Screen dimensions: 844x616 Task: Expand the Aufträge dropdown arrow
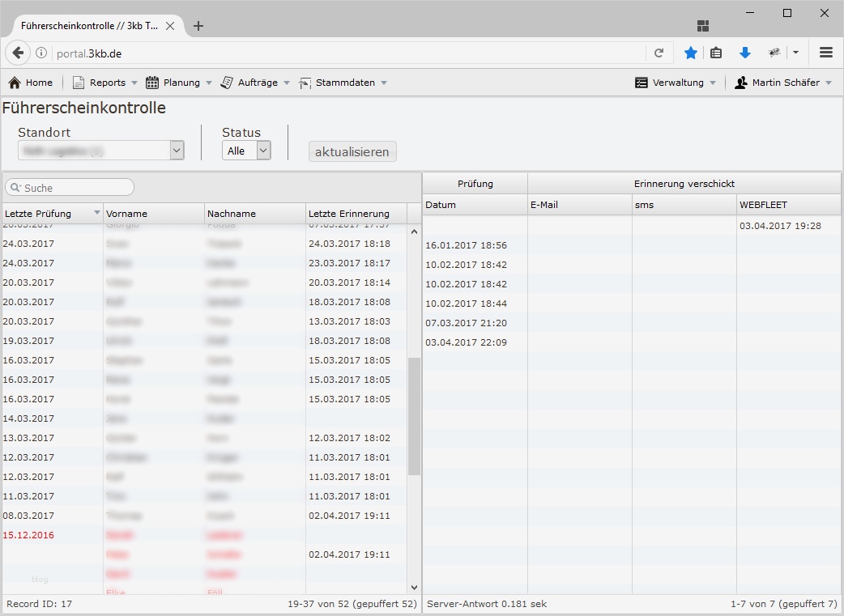(287, 83)
